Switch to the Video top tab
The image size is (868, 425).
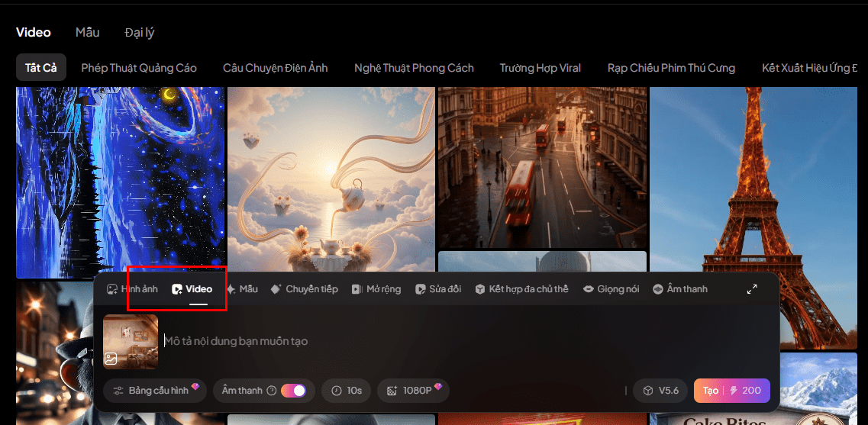(x=34, y=32)
